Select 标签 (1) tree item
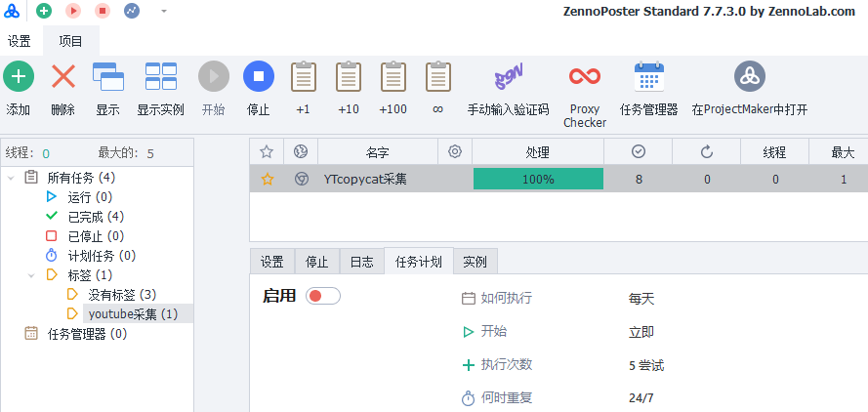Screen dimensions: 868x412 click(x=90, y=275)
